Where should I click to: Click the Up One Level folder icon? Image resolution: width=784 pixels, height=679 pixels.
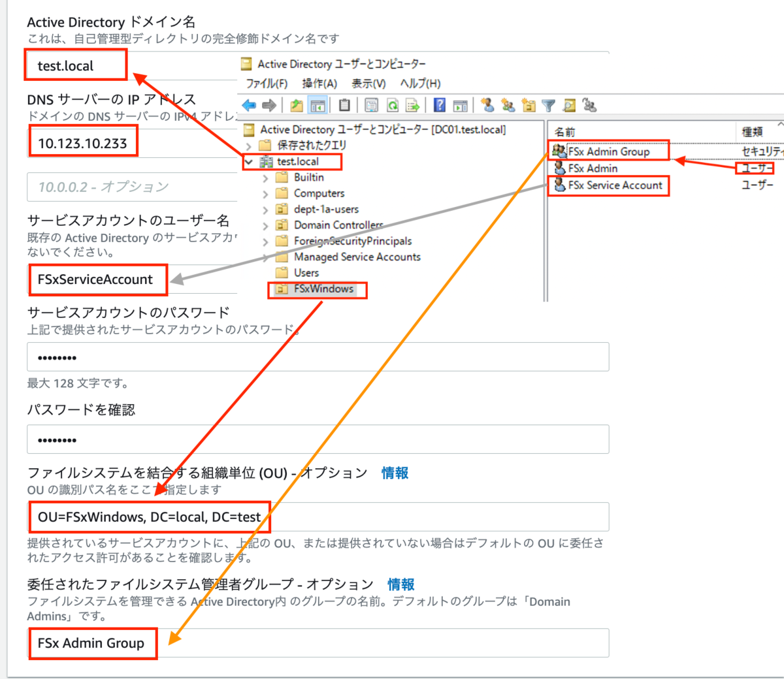(297, 105)
